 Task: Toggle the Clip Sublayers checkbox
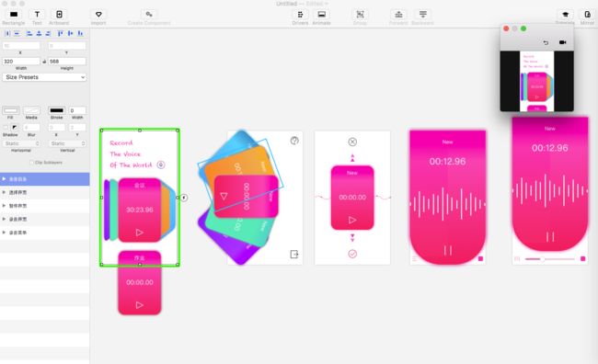tap(31, 163)
